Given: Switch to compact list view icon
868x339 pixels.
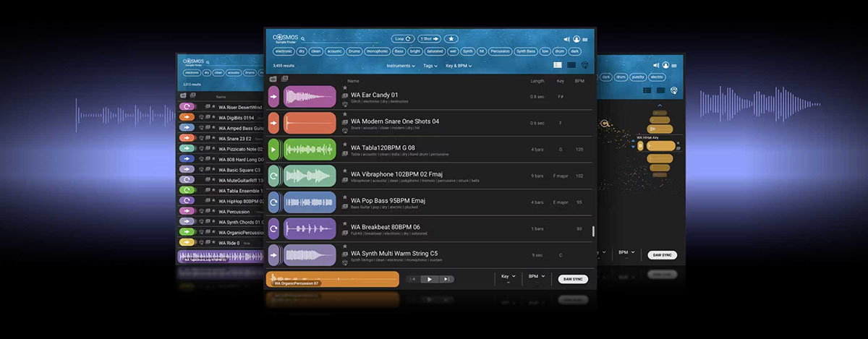Looking at the screenshot, I should click(x=571, y=65).
